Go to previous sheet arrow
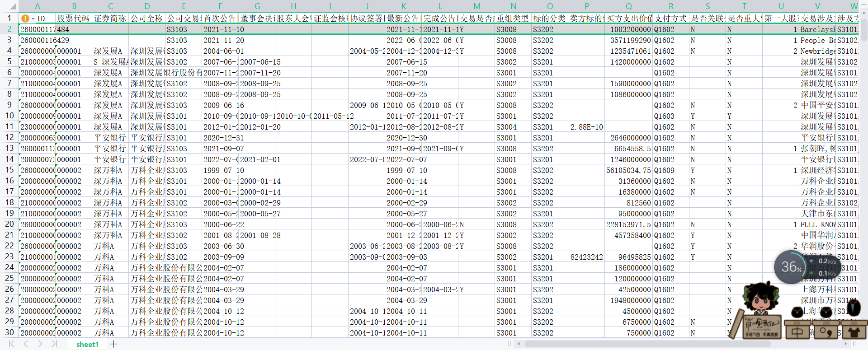 (x=26, y=344)
